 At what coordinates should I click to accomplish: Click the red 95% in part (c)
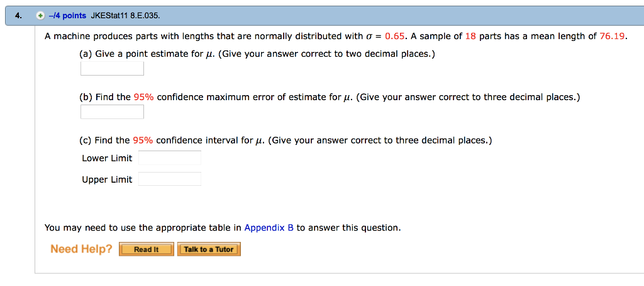(x=143, y=140)
